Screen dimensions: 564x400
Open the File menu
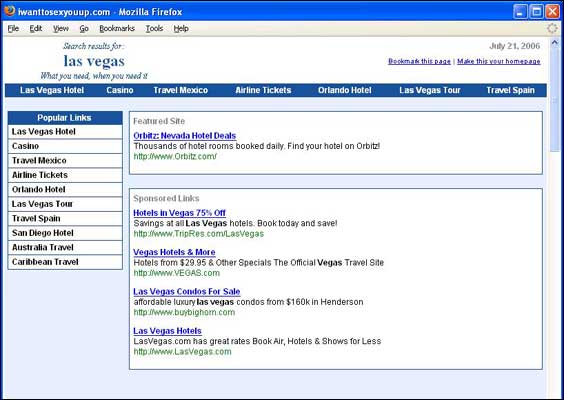point(13,28)
